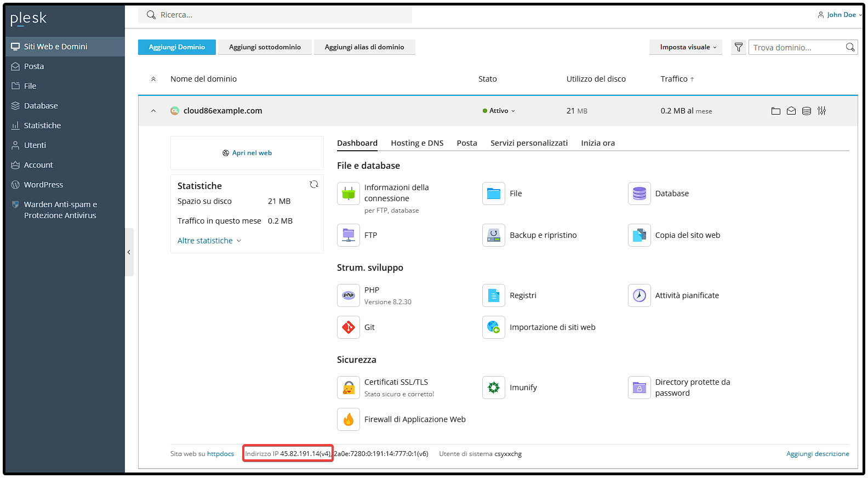Click folder icon in cloud86example.com row
Image resolution: width=868 pixels, height=478 pixels.
click(x=776, y=111)
